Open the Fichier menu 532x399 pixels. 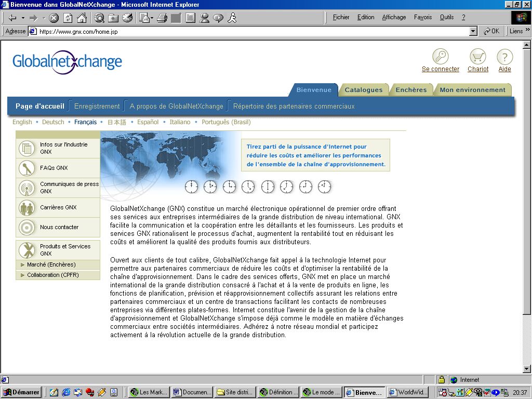[341, 17]
